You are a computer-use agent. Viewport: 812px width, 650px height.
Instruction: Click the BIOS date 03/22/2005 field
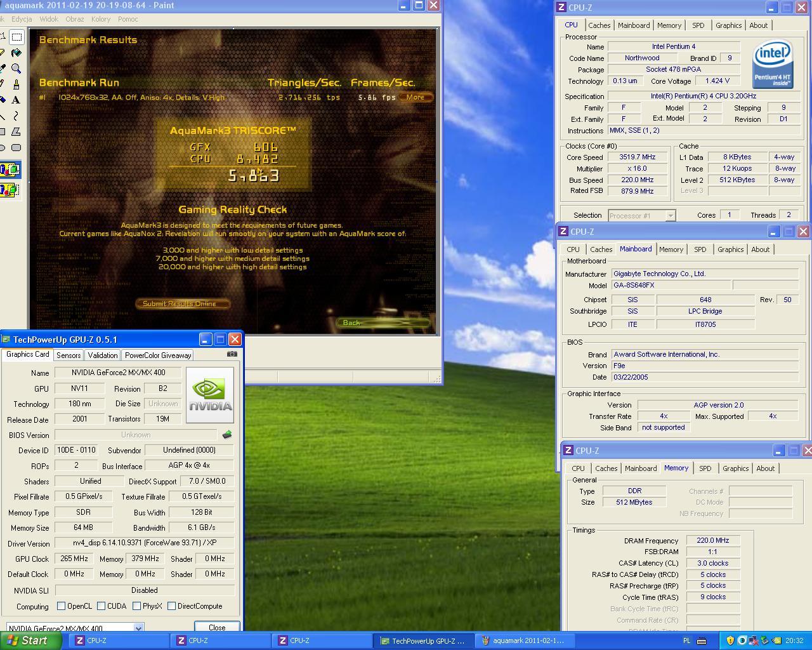pyautogui.click(x=705, y=377)
